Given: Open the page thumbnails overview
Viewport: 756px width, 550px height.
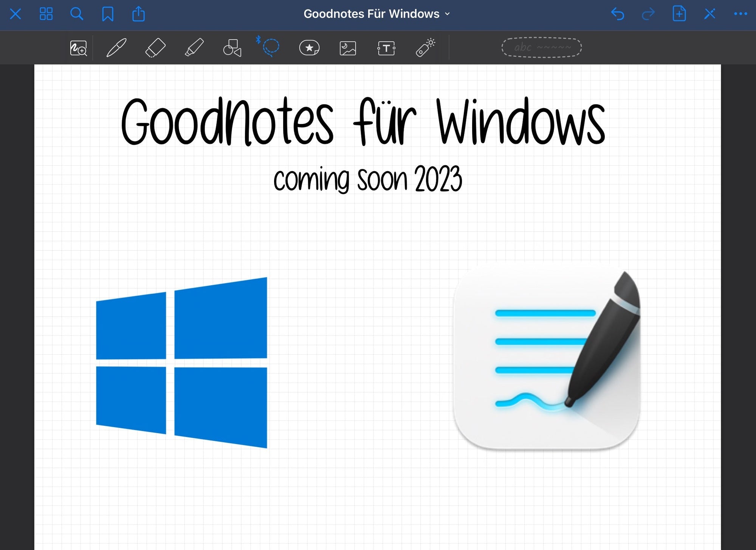Looking at the screenshot, I should pyautogui.click(x=46, y=14).
